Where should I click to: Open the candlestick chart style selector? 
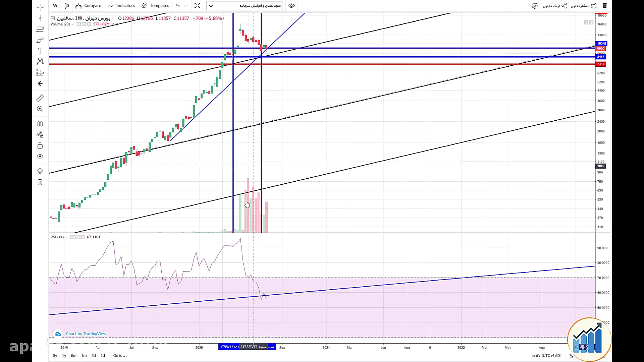click(x=67, y=6)
